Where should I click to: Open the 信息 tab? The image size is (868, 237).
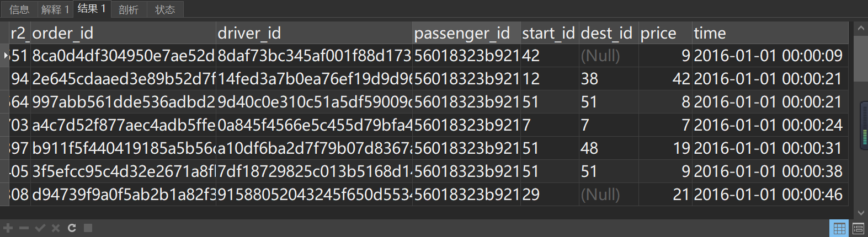(19, 9)
